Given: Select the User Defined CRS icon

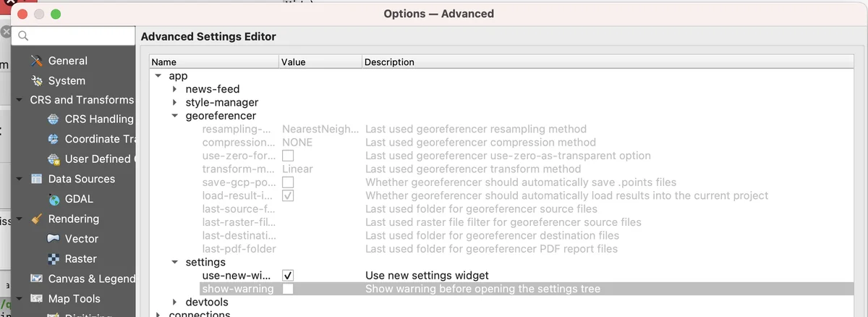Looking at the screenshot, I should tap(54, 159).
